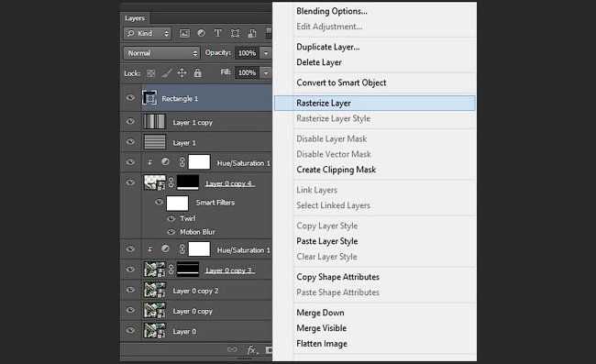Open the Normal blend mode dropdown
The image size is (596, 364).
161,53
